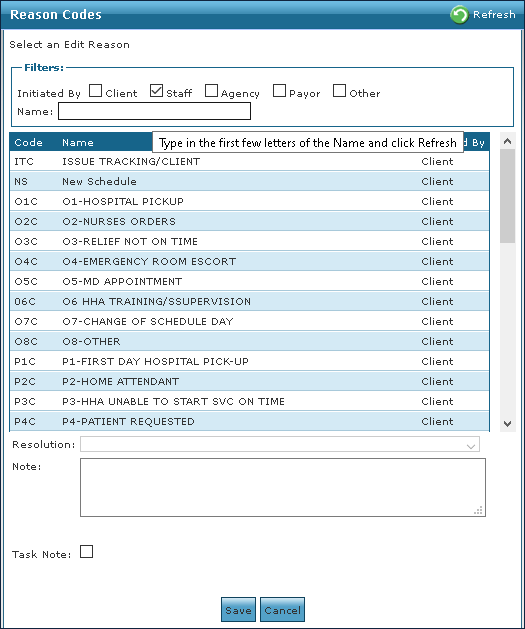Check the Payor filter checkbox
The width and height of the screenshot is (525, 629).
coord(279,91)
